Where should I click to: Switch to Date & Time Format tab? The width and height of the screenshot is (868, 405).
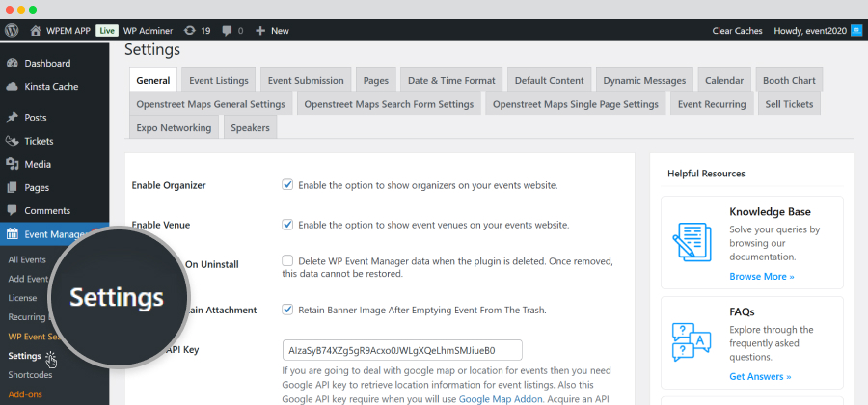[x=451, y=80]
